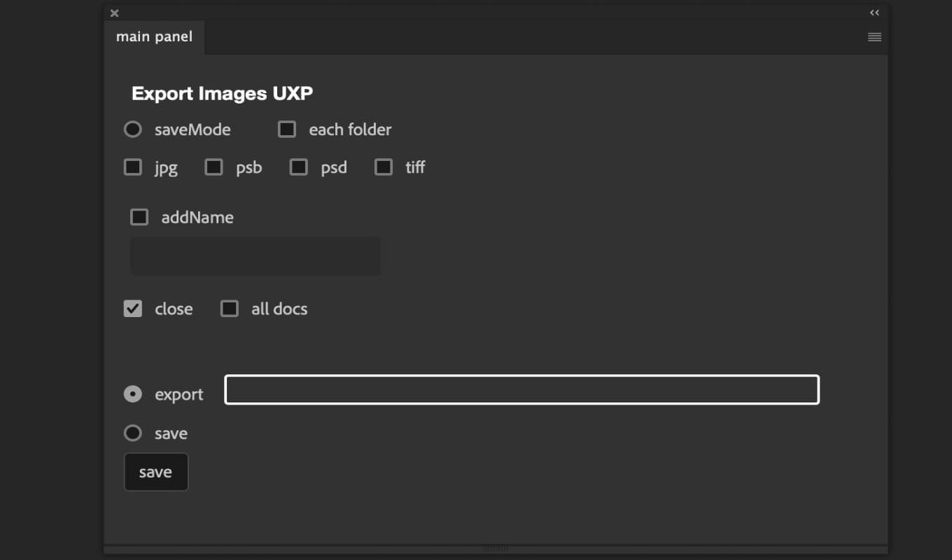Enable tiff export format

(x=383, y=167)
